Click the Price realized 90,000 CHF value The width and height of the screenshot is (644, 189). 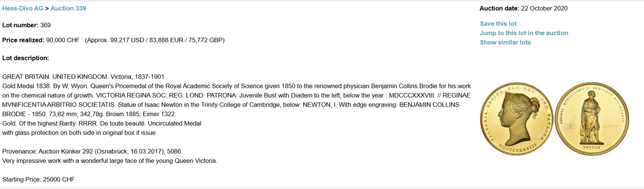tap(63, 40)
